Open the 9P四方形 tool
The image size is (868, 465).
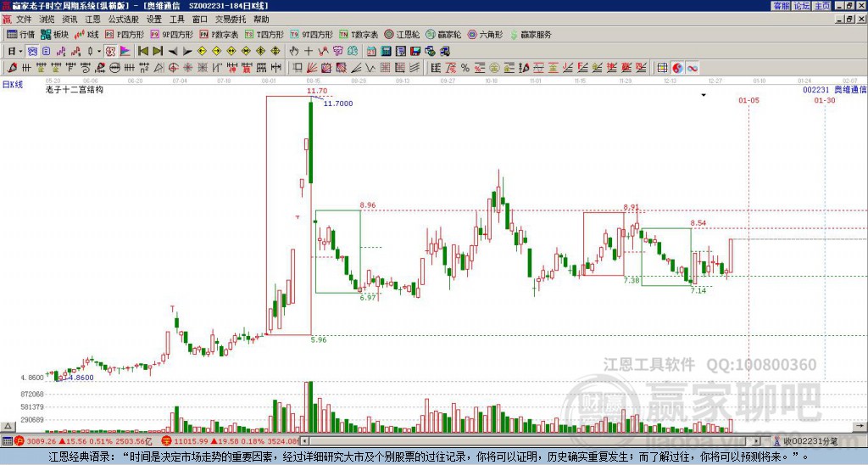pos(172,34)
